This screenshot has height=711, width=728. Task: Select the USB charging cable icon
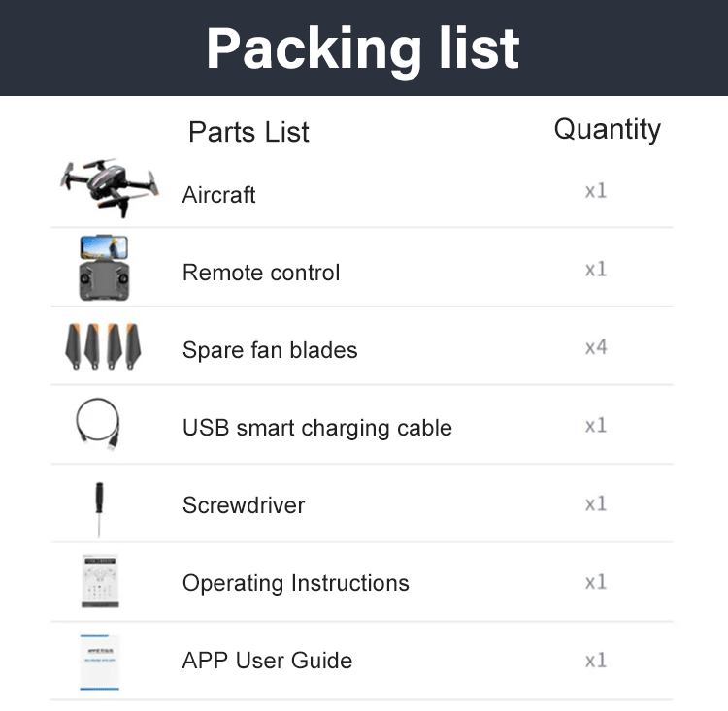click(98, 424)
